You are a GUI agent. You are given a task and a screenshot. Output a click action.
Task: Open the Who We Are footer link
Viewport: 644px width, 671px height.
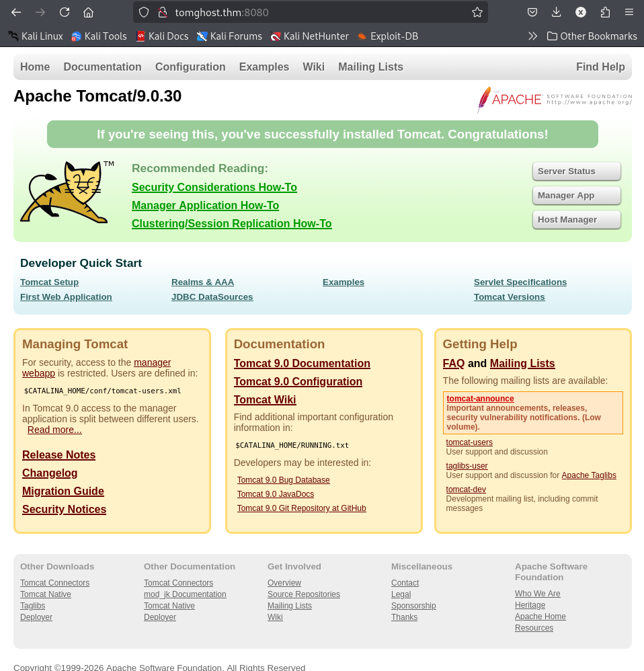(538, 594)
